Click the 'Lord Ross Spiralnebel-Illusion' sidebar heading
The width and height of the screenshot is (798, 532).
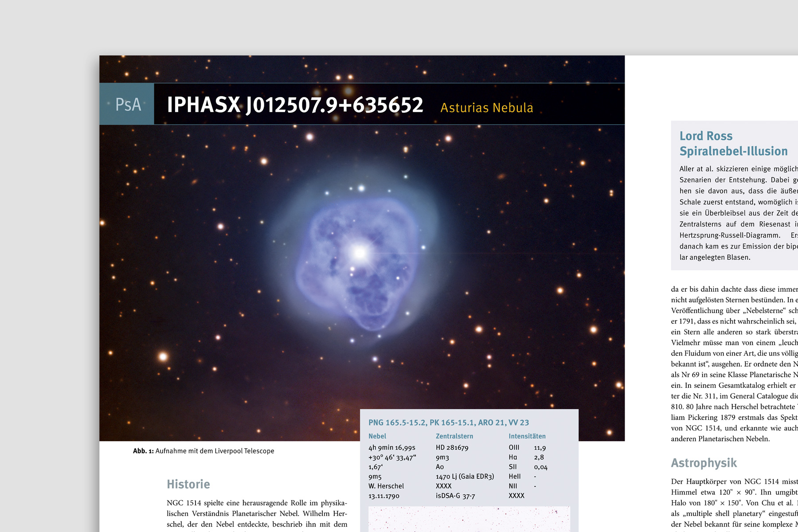pyautogui.click(x=734, y=143)
